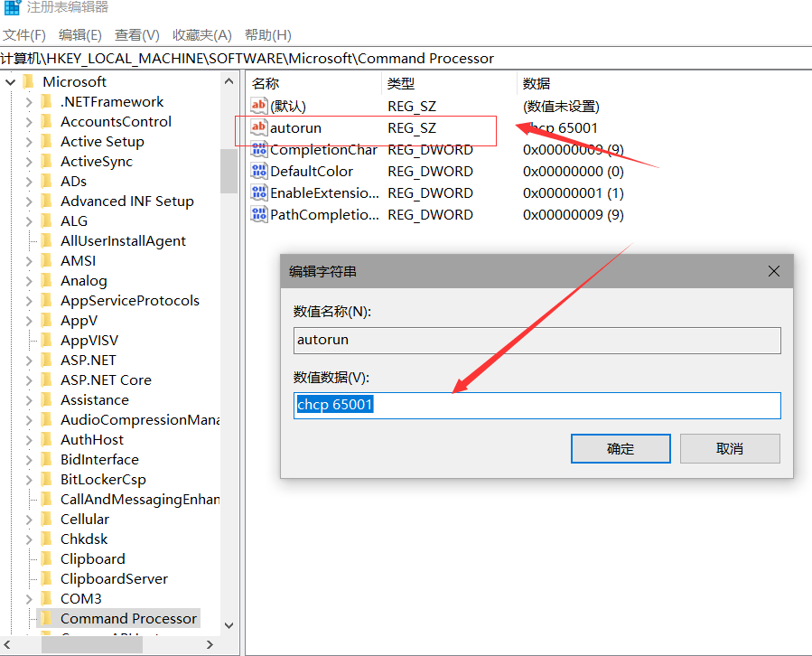
Task: Expand the .NETFramework key
Action: point(29,102)
